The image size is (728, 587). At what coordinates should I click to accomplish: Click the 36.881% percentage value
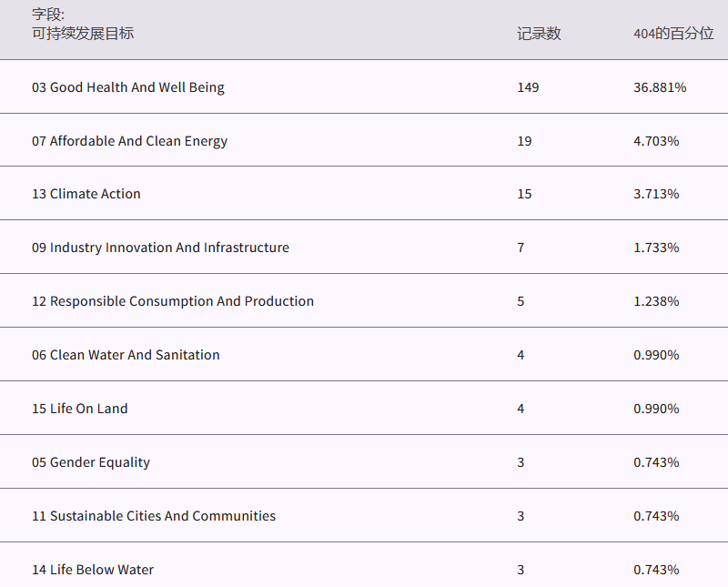pyautogui.click(x=660, y=87)
